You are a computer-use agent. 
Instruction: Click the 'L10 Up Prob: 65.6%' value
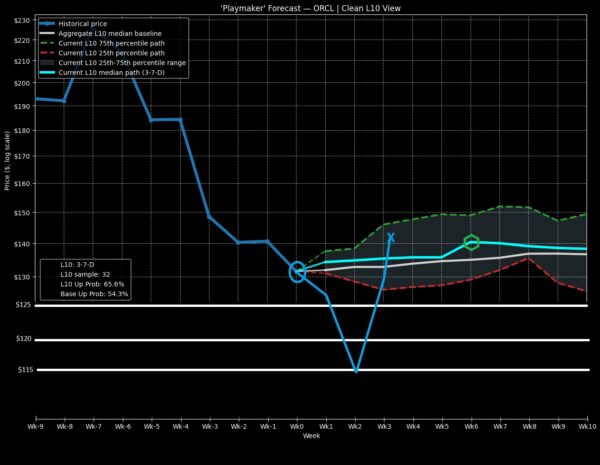click(x=92, y=284)
